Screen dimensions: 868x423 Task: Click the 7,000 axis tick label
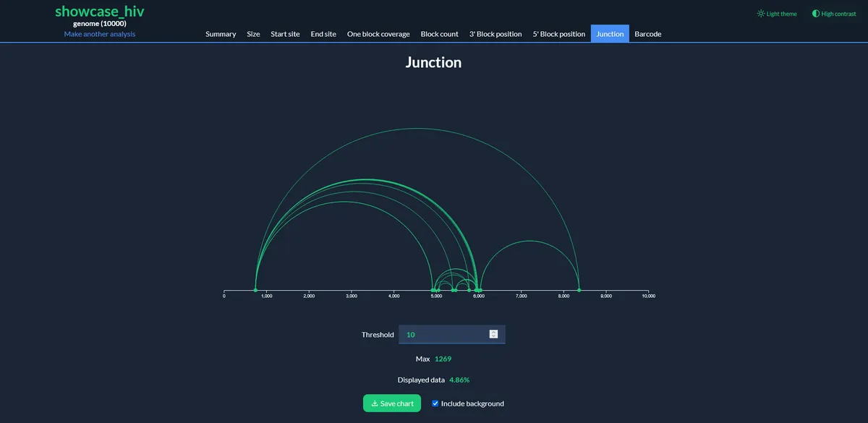(x=521, y=296)
